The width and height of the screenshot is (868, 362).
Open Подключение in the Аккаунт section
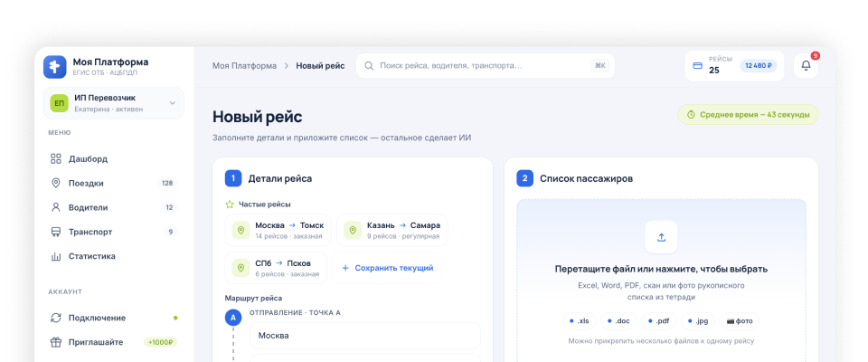(114, 318)
